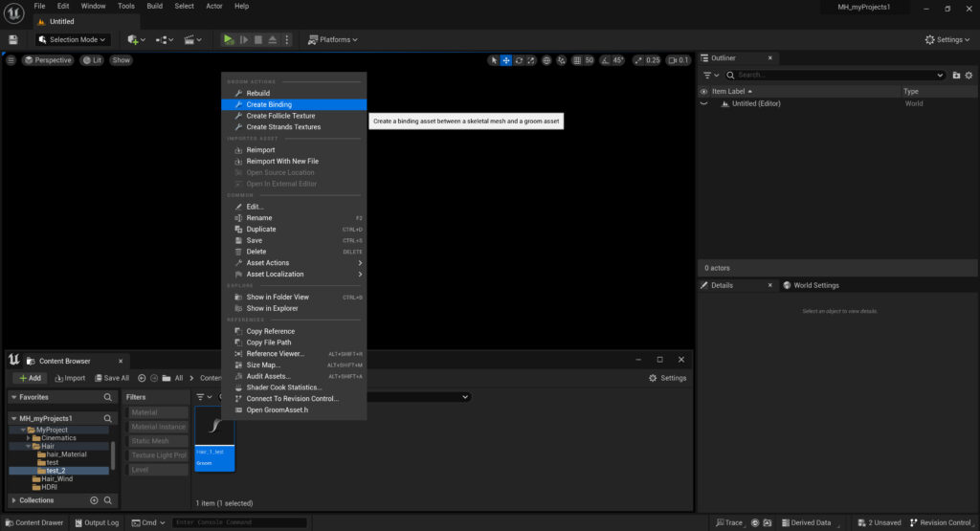Image resolution: width=980 pixels, height=531 pixels.
Task: Open the cinematics clapperboard menu
Action: click(192, 39)
